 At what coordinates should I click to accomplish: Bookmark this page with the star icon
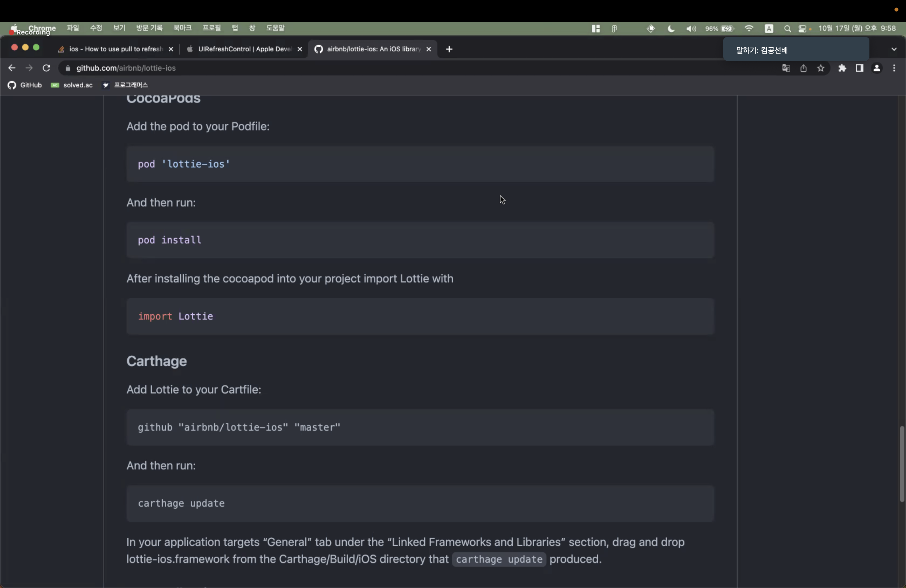coord(821,68)
